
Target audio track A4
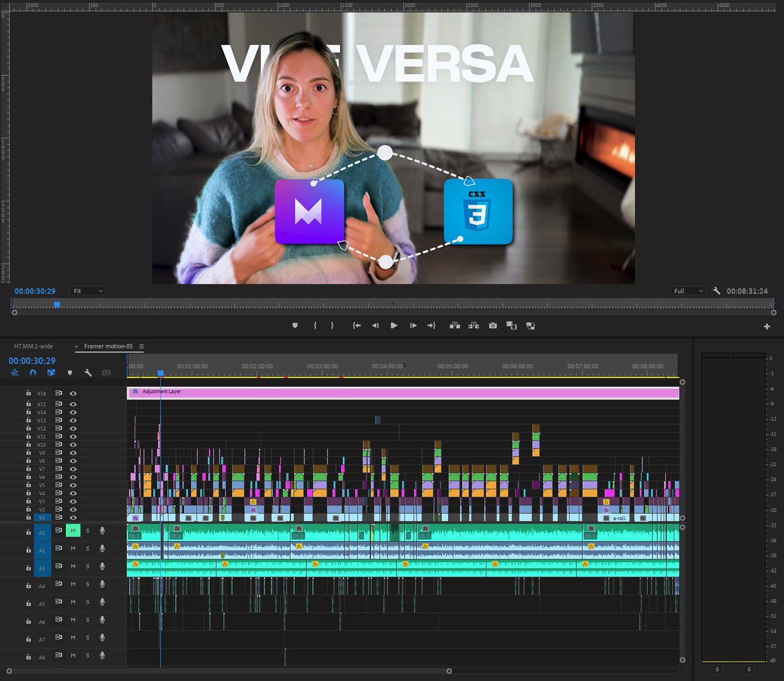[42, 586]
